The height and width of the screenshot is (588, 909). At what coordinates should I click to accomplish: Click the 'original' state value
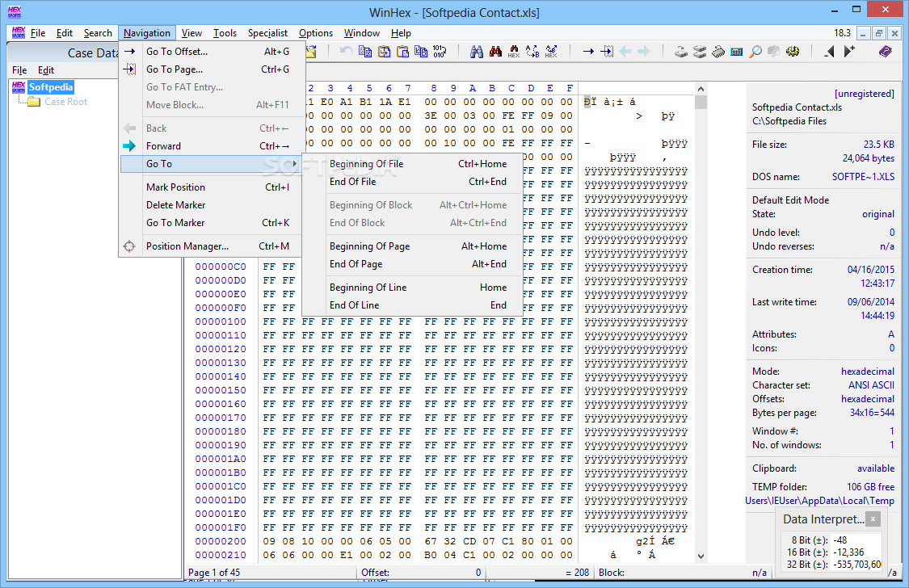(878, 214)
